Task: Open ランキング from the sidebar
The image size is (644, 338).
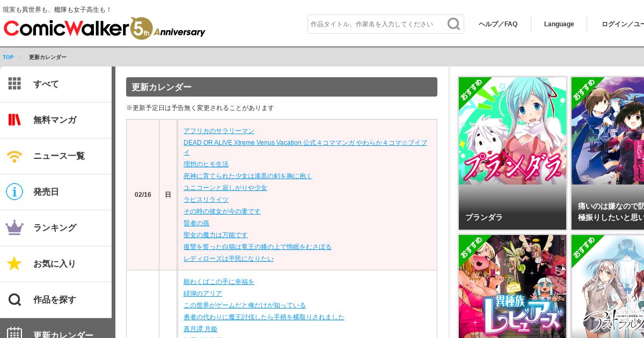Action: 56,228
